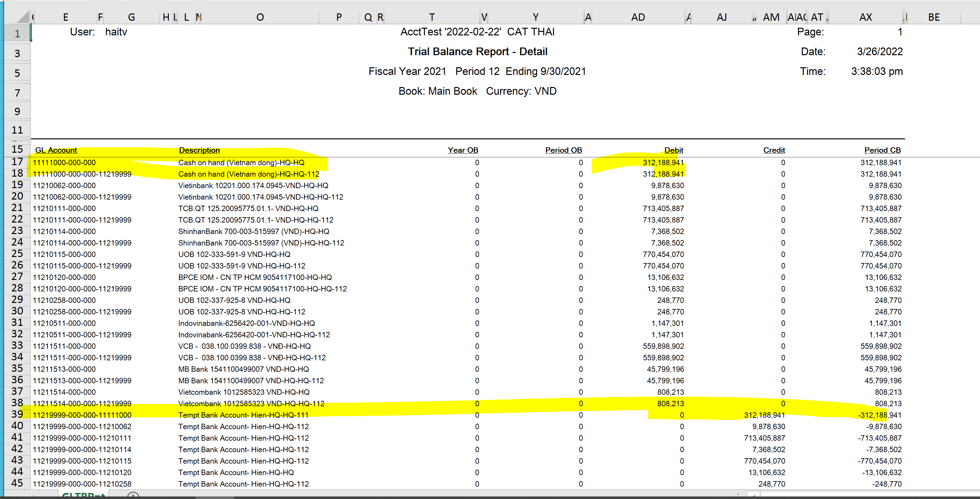980x499 pixels.
Task: Select 'BPCE IOM - CN TP HCM 9054117100-HQ-HQ' description
Action: click(255, 277)
